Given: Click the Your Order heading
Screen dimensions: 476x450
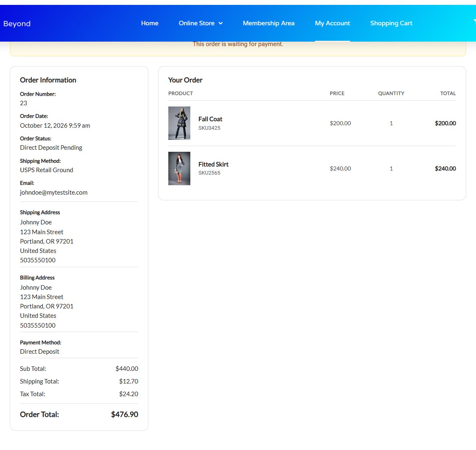Looking at the screenshot, I should click(x=185, y=80).
